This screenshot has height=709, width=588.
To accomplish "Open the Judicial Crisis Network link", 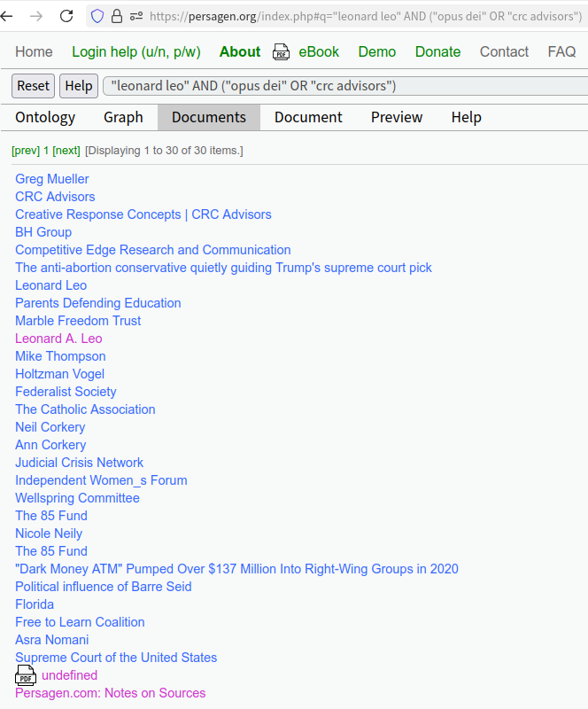I will click(x=79, y=463).
